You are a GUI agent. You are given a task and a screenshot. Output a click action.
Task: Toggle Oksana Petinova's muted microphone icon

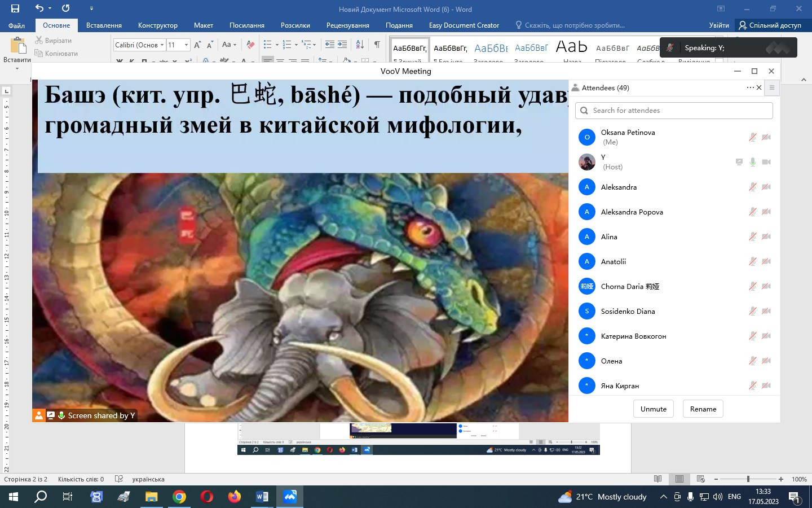[752, 137]
